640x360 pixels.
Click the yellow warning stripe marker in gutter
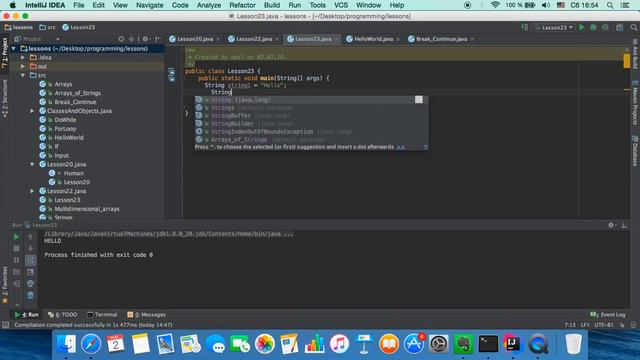click(627, 62)
